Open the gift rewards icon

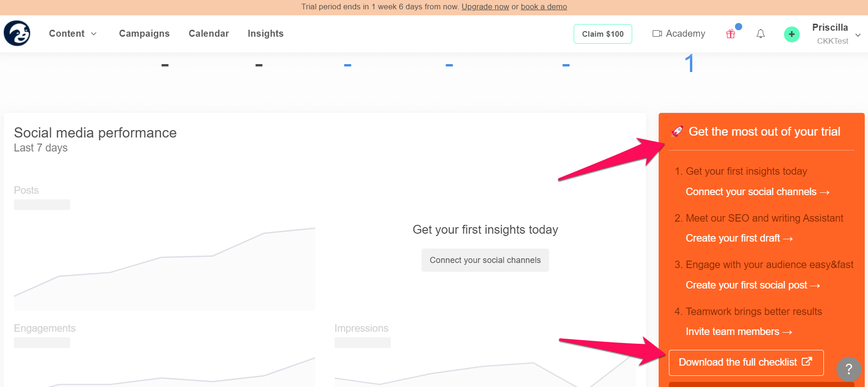coord(731,33)
